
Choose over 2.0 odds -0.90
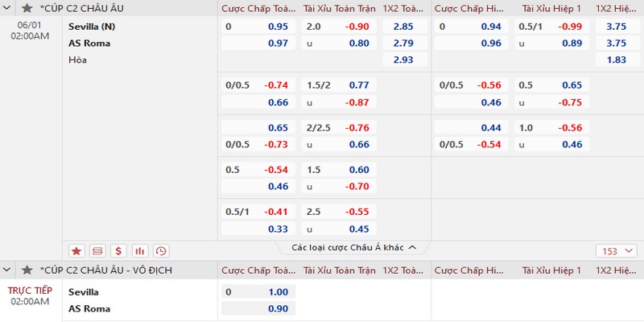pos(358,27)
